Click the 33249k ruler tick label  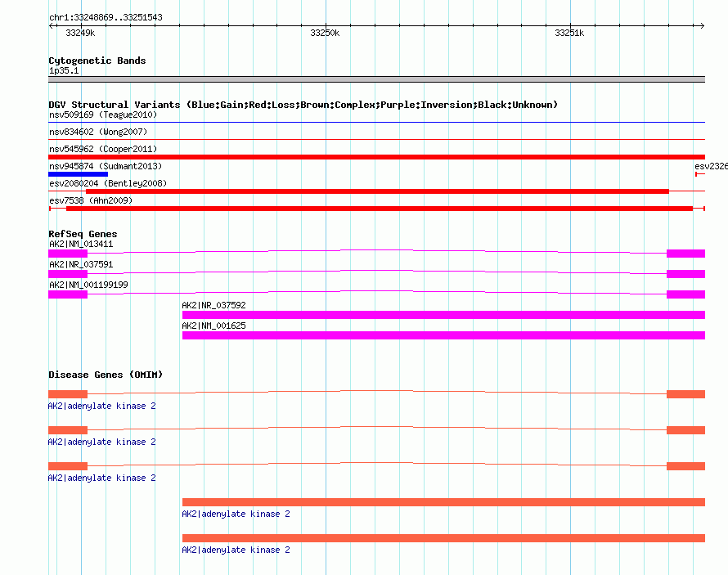[80, 33]
